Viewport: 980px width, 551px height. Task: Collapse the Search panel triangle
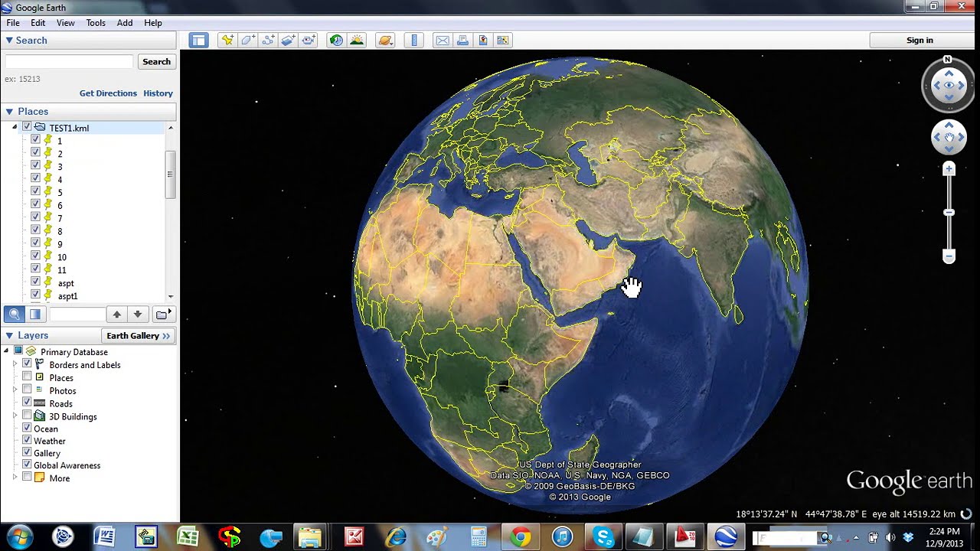9,41
